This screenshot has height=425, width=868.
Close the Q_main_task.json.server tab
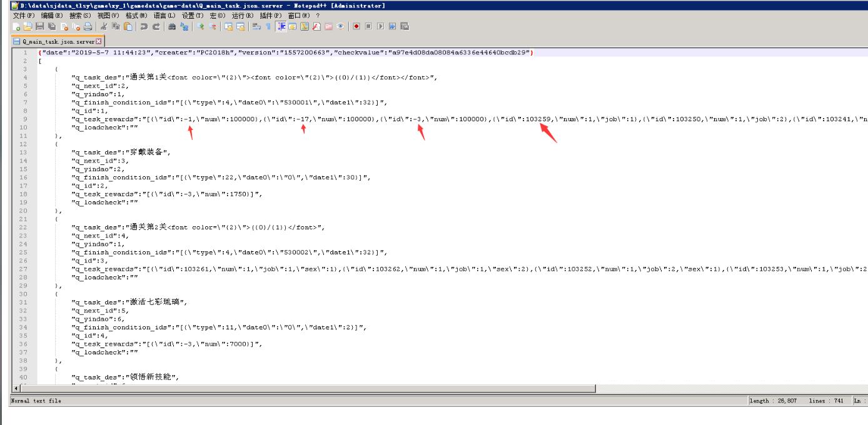tap(98, 41)
